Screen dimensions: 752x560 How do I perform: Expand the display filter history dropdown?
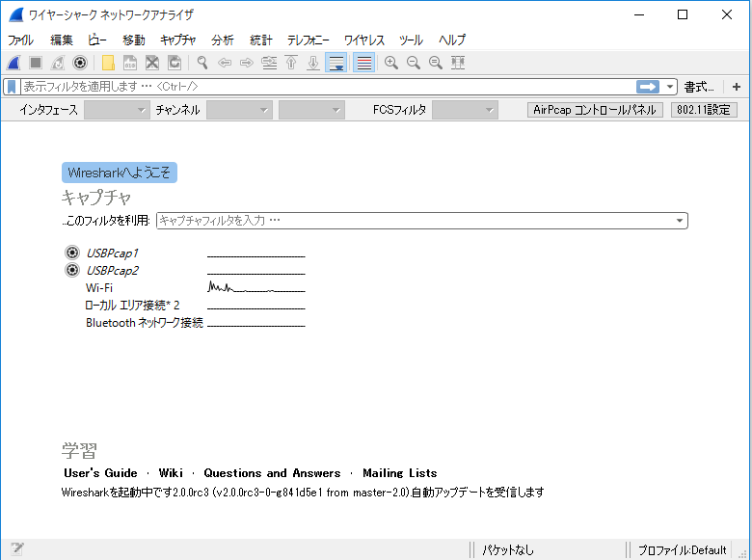[670, 87]
